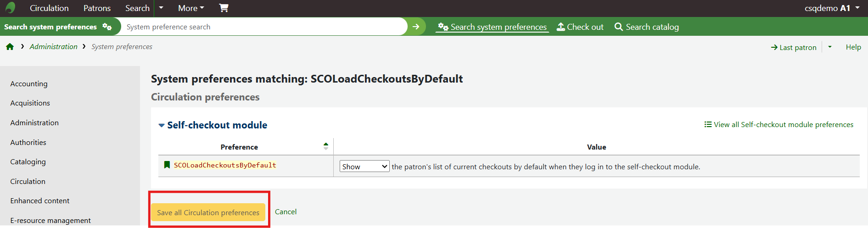The height and width of the screenshot is (228, 868).
Task: View all Self-checkout module preferences
Action: coord(779,125)
